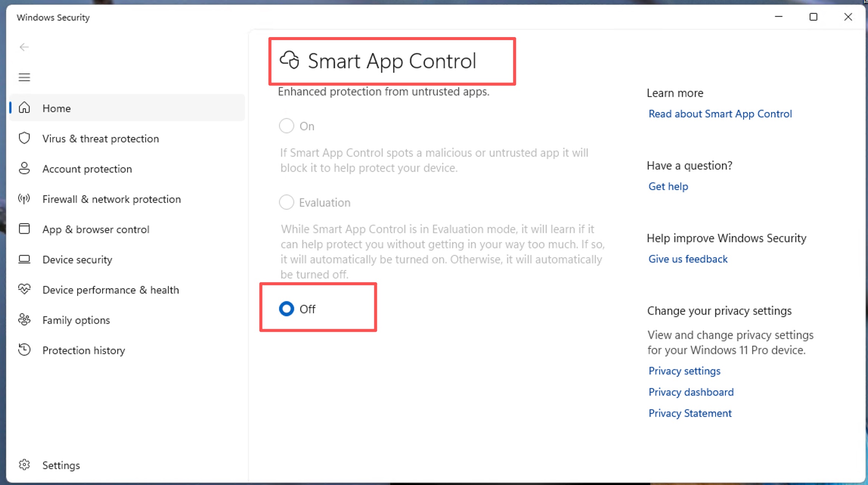Close the Windows Security window
This screenshot has height=485, width=868.
click(x=848, y=17)
